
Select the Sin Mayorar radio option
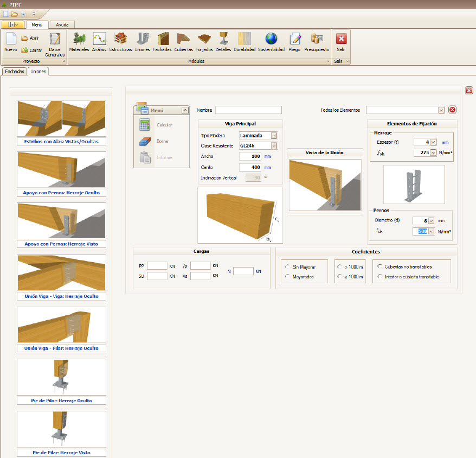click(287, 266)
